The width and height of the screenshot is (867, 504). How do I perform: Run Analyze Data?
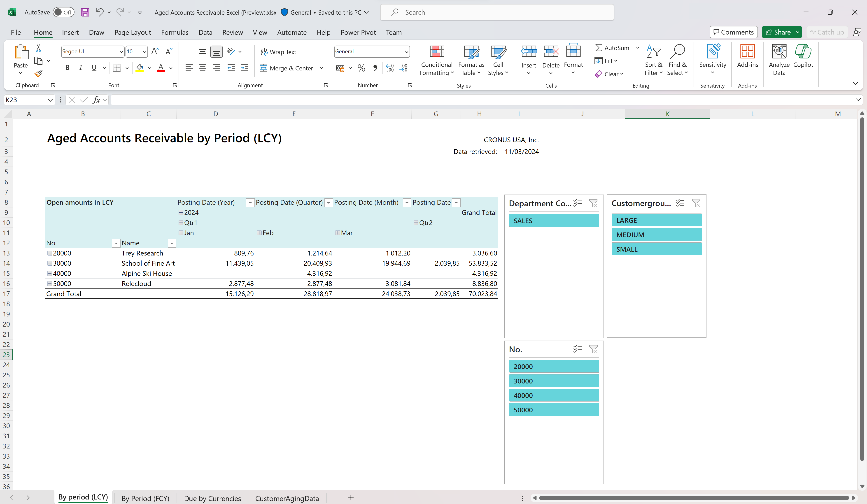click(779, 60)
